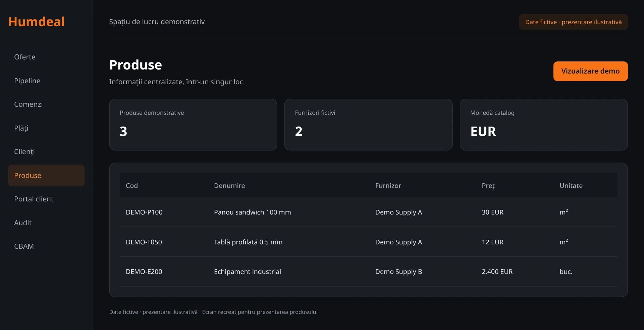Viewport: 644px width, 330px height.
Task: Click the buc. unit cell
Action: (x=566, y=272)
